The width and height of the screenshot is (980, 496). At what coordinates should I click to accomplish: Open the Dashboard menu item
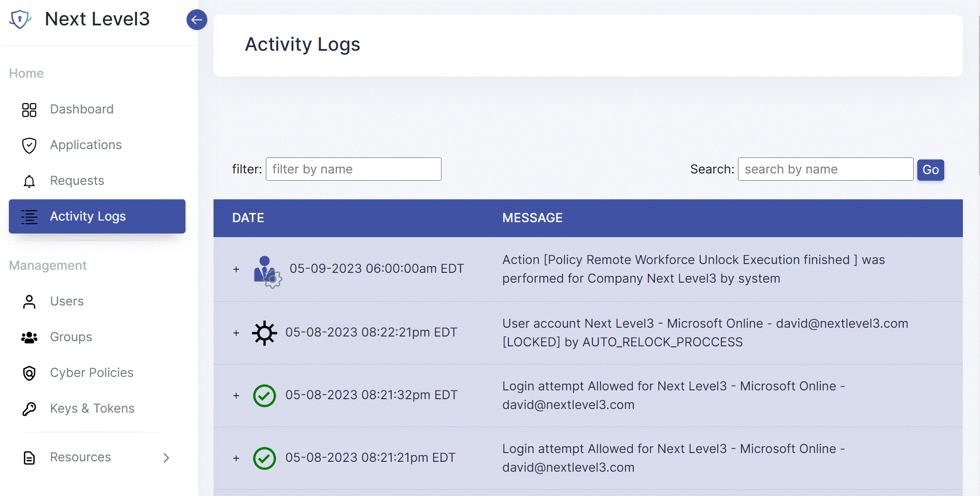point(97,109)
